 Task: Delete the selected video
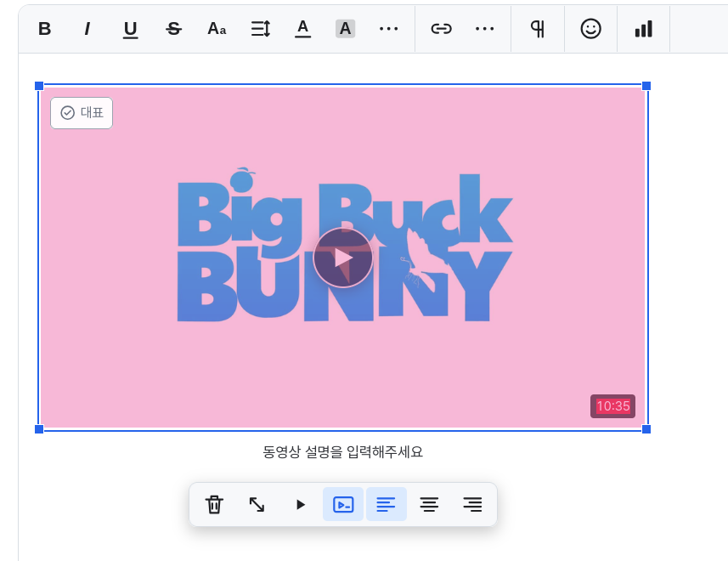214,504
